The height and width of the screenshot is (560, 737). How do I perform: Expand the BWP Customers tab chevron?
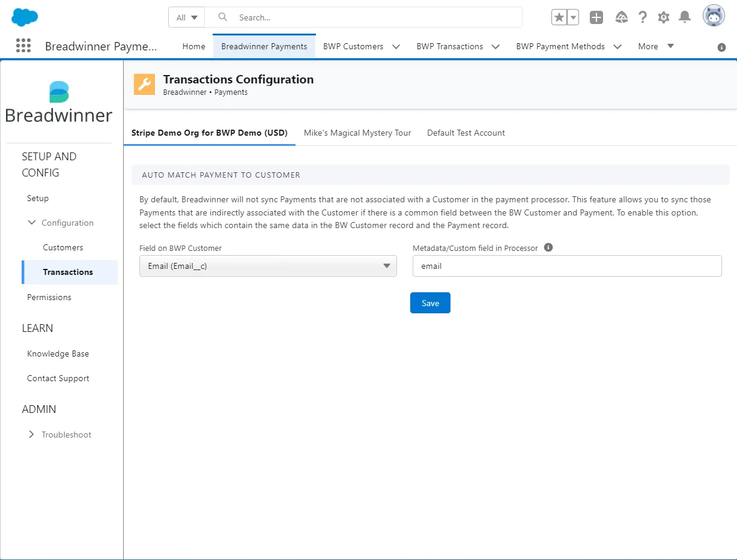[x=396, y=46]
